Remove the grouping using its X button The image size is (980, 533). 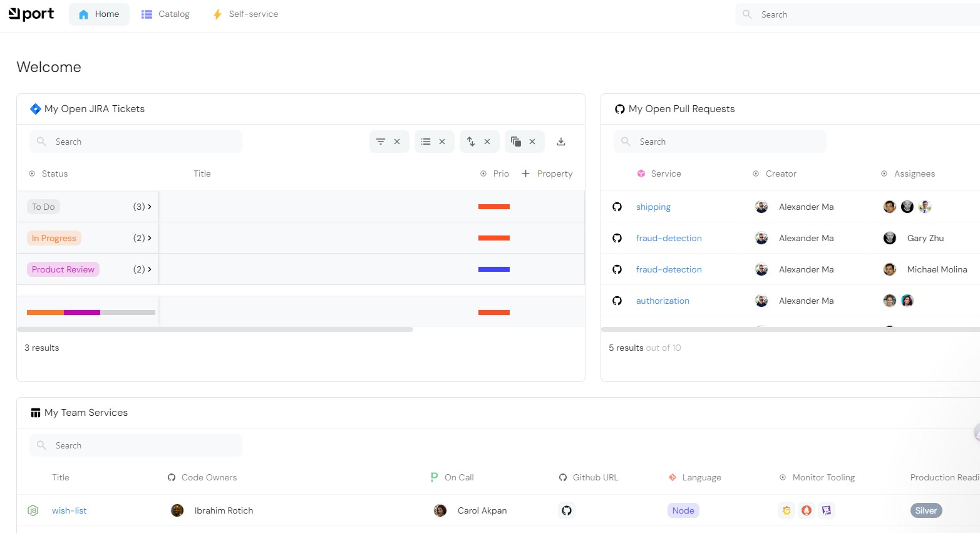532,142
